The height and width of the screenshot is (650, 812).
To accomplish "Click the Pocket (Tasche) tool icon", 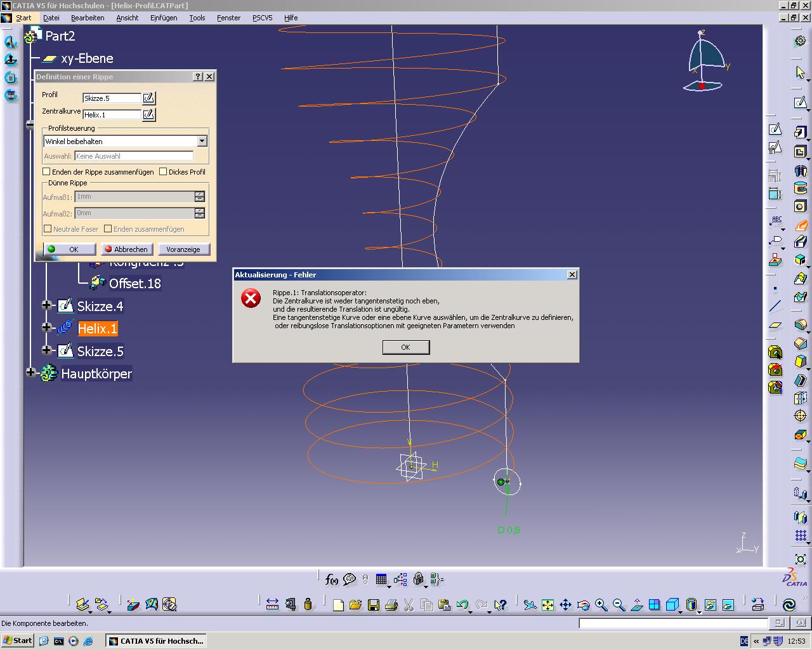I will 801,152.
